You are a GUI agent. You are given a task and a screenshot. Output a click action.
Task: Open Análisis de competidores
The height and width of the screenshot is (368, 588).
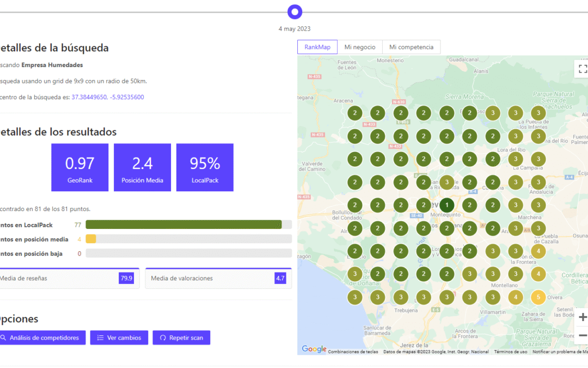point(43,337)
